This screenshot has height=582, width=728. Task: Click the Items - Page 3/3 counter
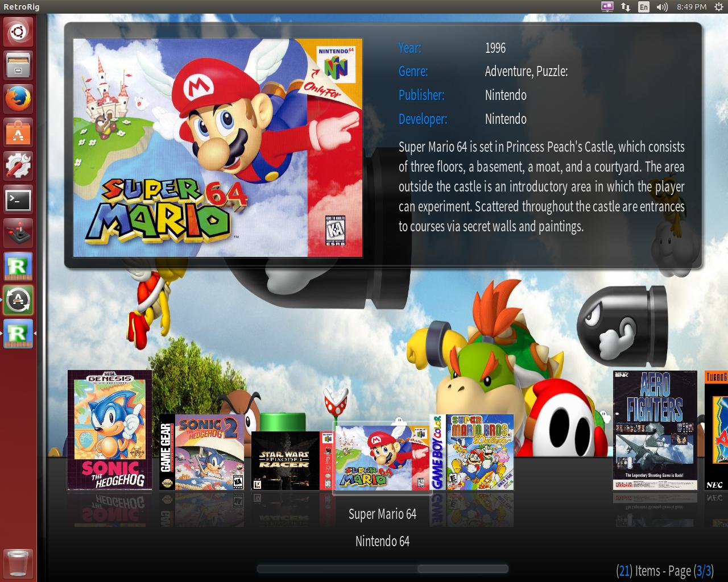(x=664, y=571)
